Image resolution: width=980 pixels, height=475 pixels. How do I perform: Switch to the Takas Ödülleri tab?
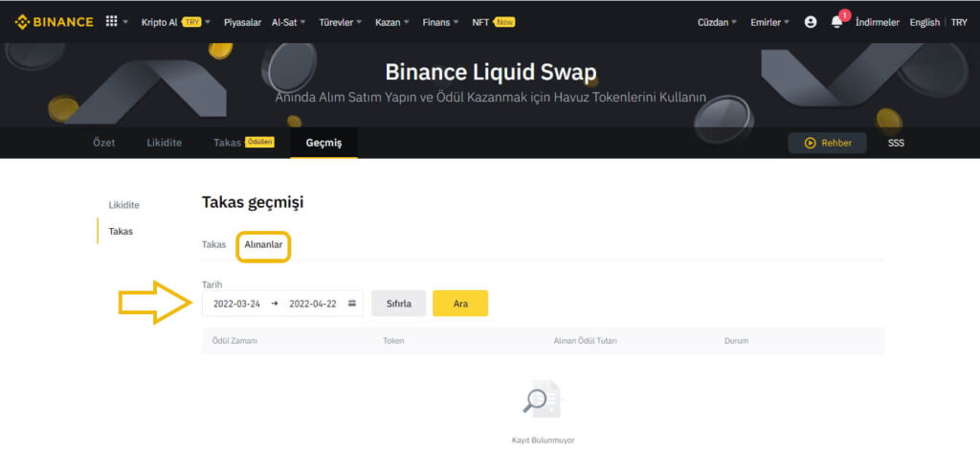(244, 143)
